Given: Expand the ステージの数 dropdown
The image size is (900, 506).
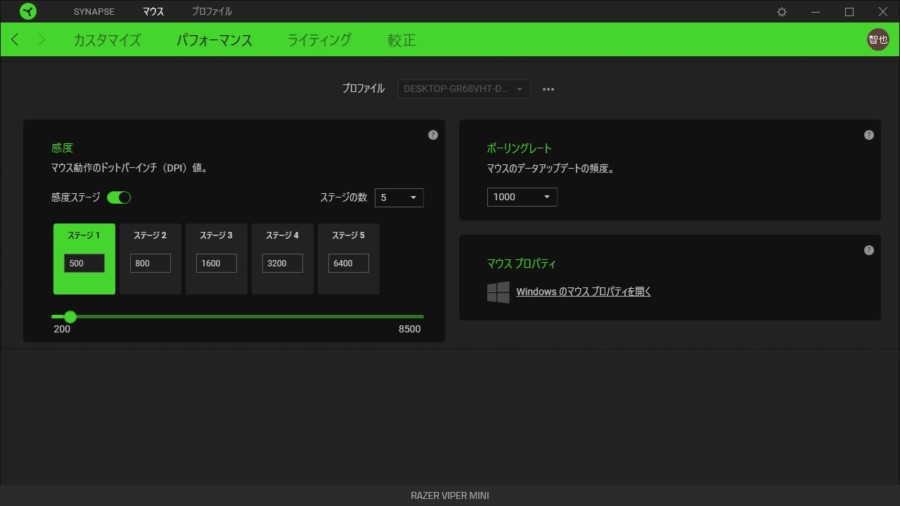Looking at the screenshot, I should point(399,198).
